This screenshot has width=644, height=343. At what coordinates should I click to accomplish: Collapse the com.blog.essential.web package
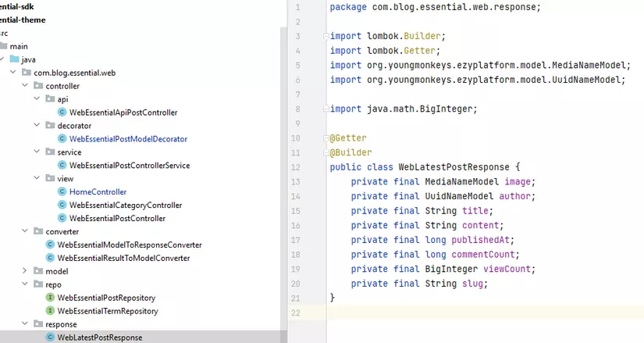click(x=12, y=72)
